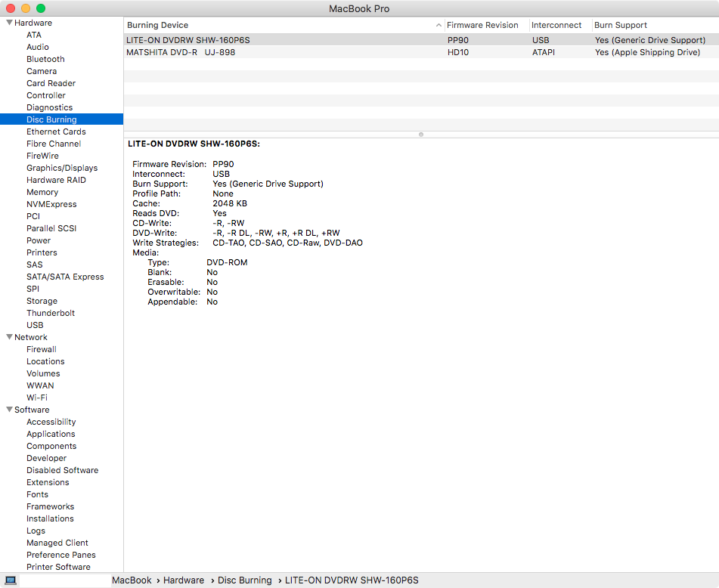Select Frameworks item
Viewport: 719px width, 588px height.
click(50, 506)
